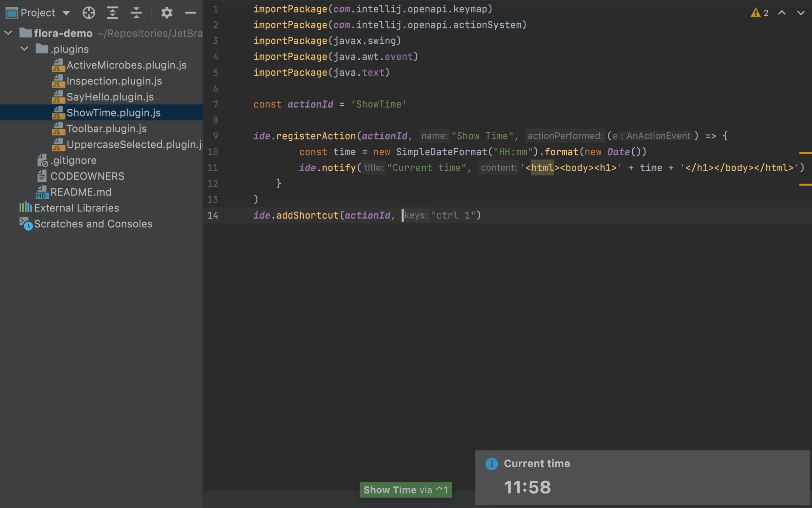Click the UppercaseSelected.plugin.js JS file icon
Screen dimensions: 812x508
[58, 145]
